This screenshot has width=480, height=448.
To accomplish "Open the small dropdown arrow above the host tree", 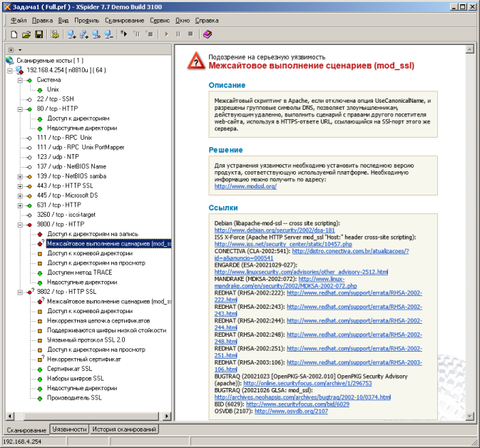I will coord(20,50).
